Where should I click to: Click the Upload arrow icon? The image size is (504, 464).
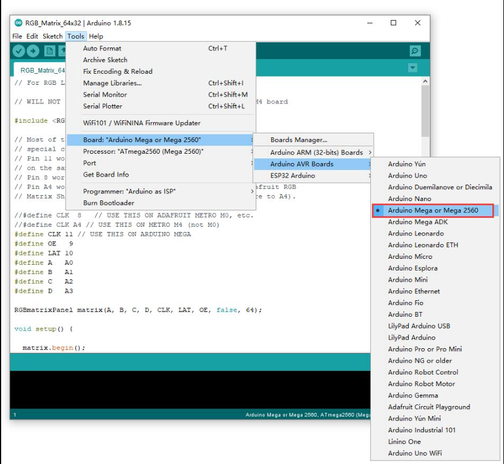(33, 51)
